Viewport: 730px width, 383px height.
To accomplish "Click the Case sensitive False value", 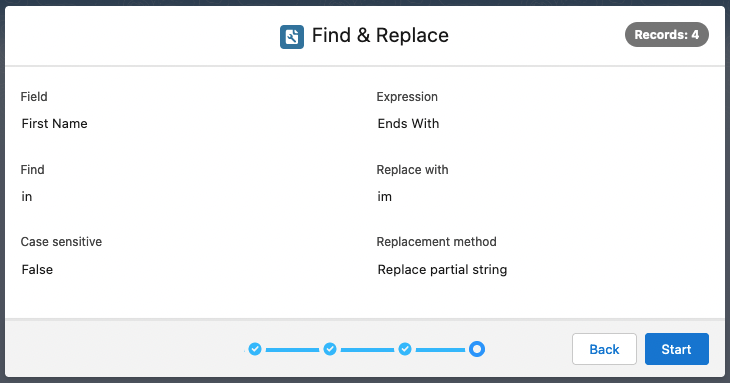I will coord(37,270).
